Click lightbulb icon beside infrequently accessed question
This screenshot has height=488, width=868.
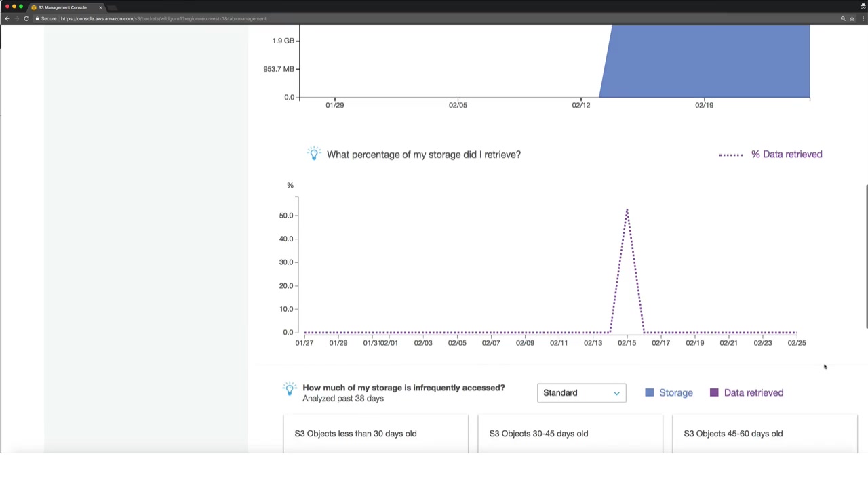[x=290, y=389]
